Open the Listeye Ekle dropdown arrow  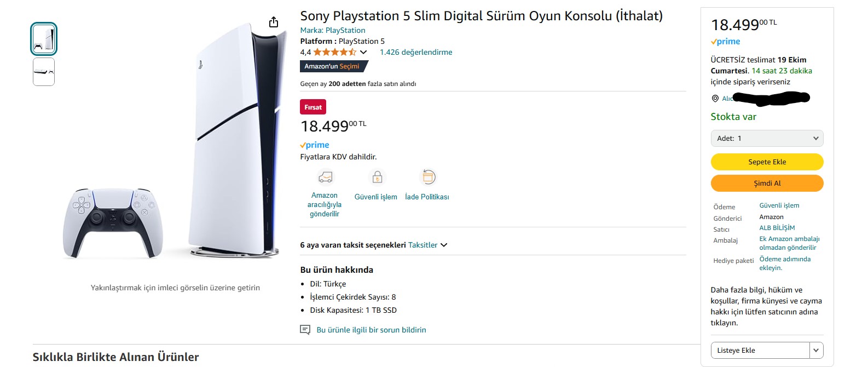click(x=816, y=351)
